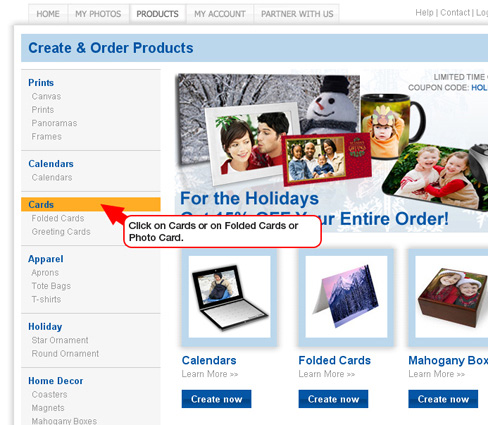Screen dimensions: 488x425
Task: Select Canvas under Prints
Action: [x=46, y=96]
